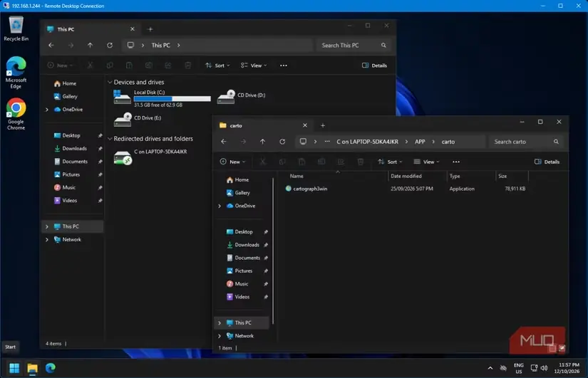588x378 pixels.
Task: Open more options ellipsis in This PC toolbar
Action: pyautogui.click(x=284, y=65)
